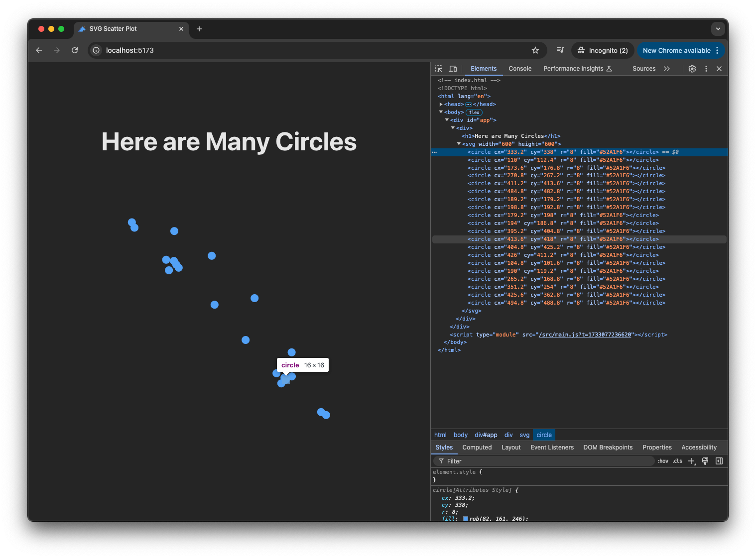Click the styles Filter input field
This screenshot has width=756, height=558.
click(x=544, y=461)
